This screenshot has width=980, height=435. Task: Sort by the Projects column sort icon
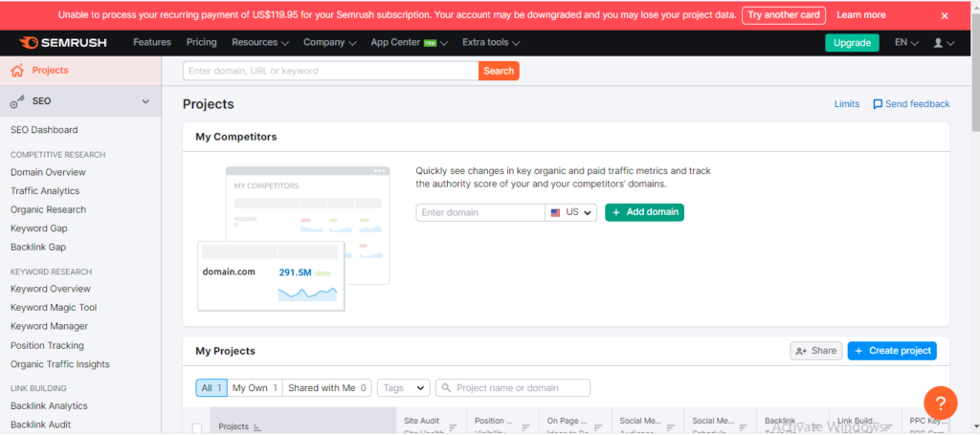coord(256,427)
